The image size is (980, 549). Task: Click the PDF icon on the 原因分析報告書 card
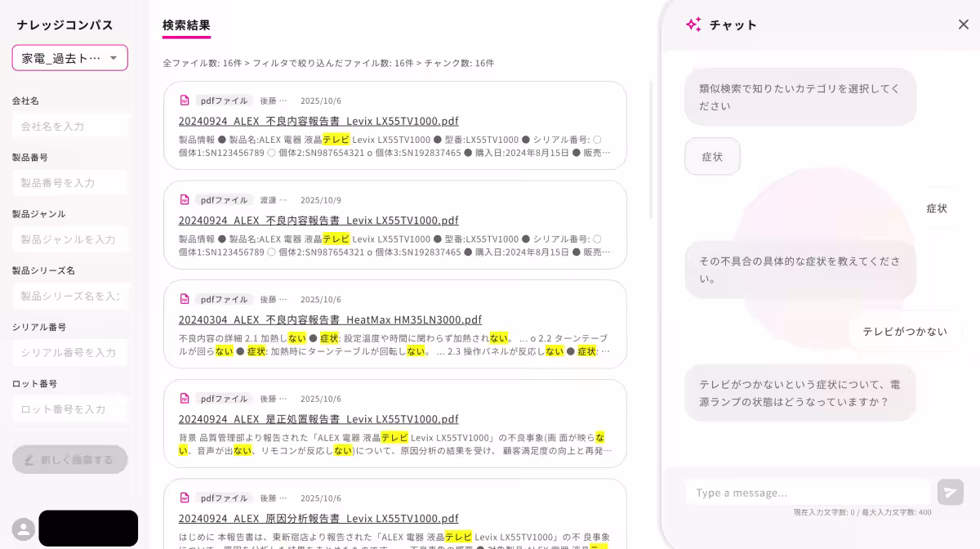pyautogui.click(x=185, y=498)
